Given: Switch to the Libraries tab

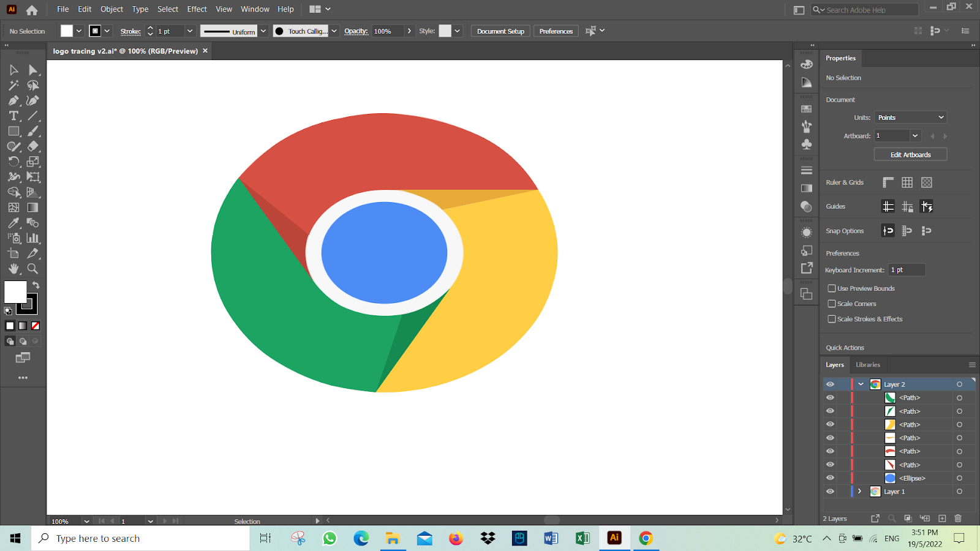Looking at the screenshot, I should [x=868, y=365].
